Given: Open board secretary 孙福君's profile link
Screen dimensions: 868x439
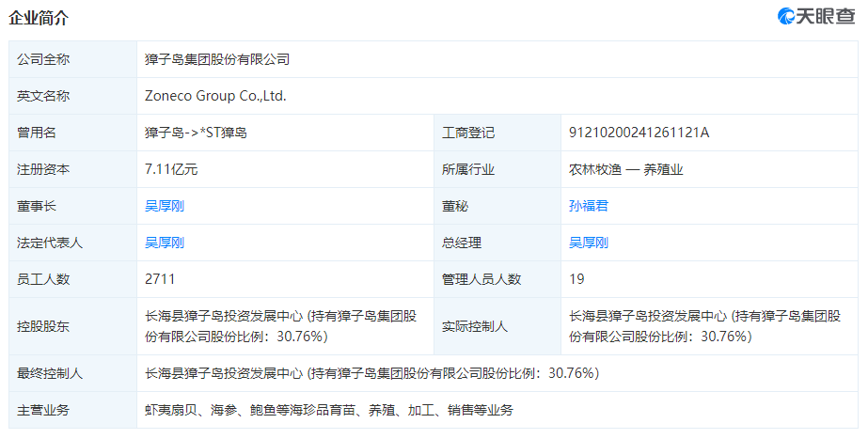Looking at the screenshot, I should [x=589, y=206].
